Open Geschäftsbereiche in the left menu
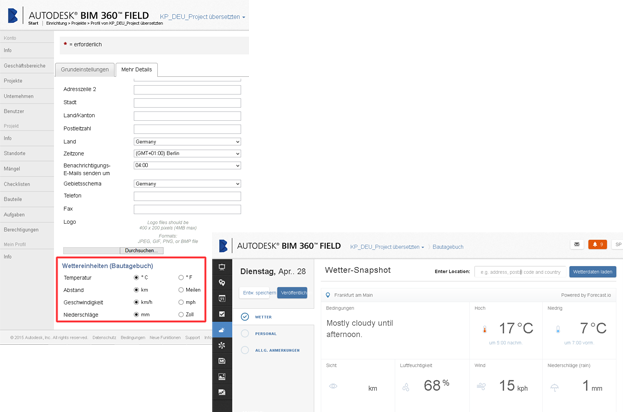This screenshot has height=412, width=623. point(25,66)
